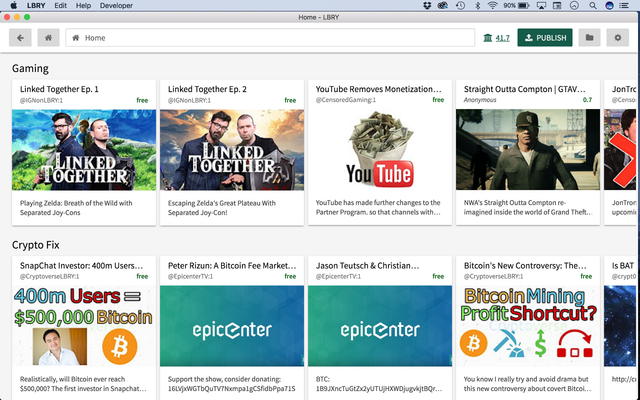Screen dimensions: 640x400
Task: Open Linked Together Ep. 2 thumbnail
Action: [x=232, y=150]
